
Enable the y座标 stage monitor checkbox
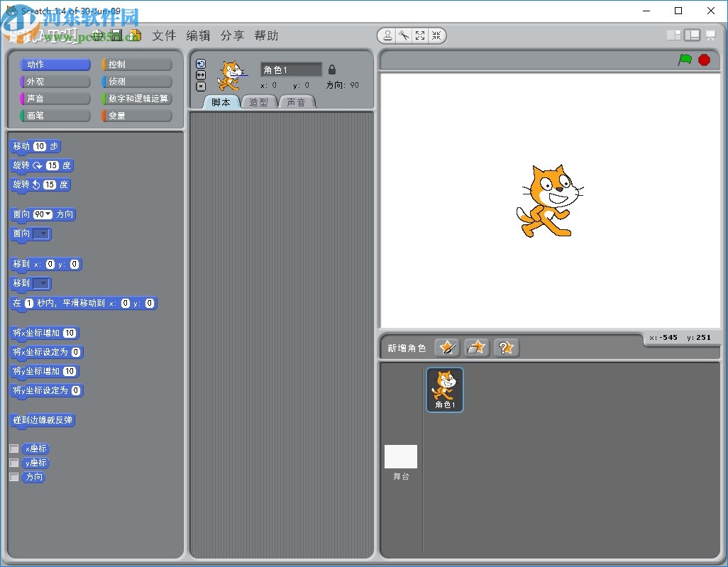pyautogui.click(x=12, y=462)
